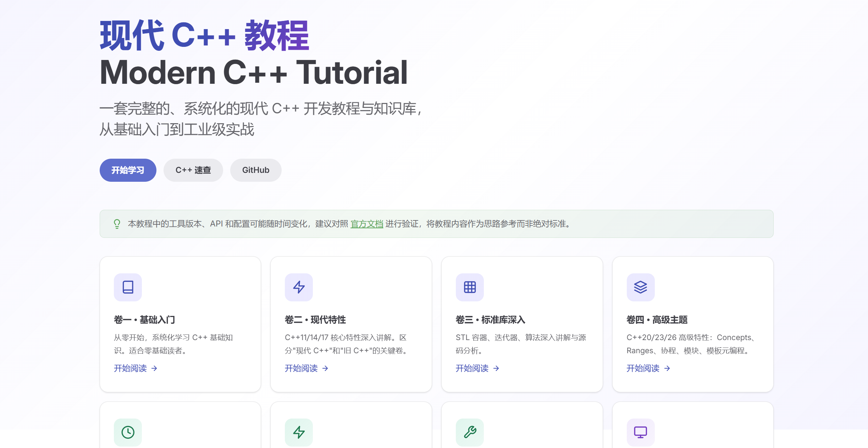The image size is (868, 448).
Task: Open the C++ 速查 button
Action: [x=193, y=170]
